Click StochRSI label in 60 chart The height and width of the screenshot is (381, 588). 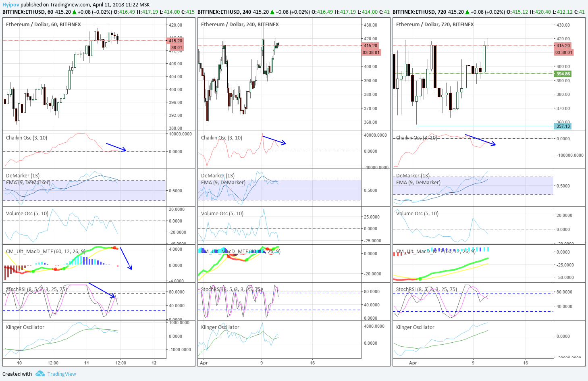36,289
